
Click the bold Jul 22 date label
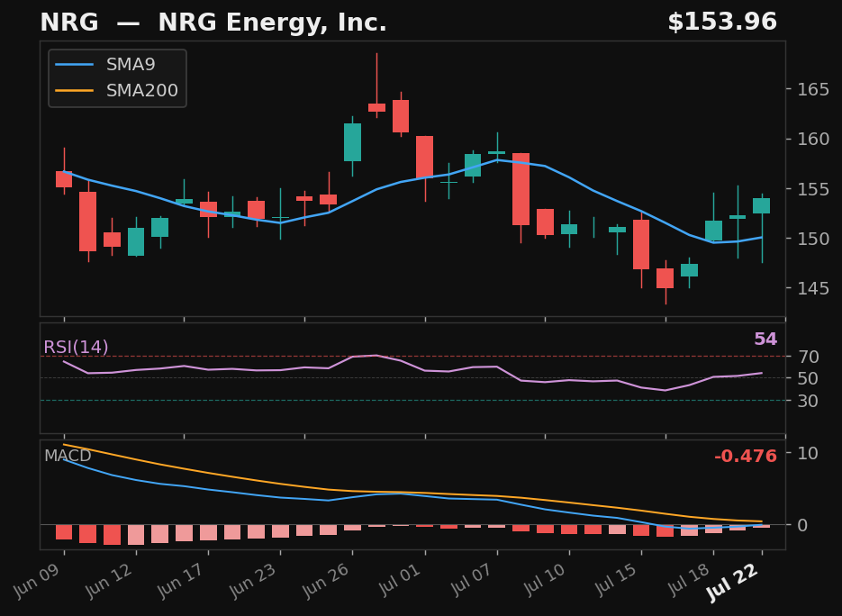(x=733, y=582)
